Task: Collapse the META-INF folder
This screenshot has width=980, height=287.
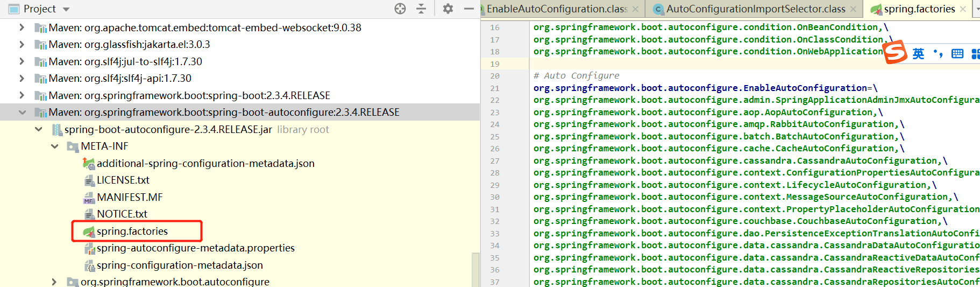Action: [x=54, y=146]
